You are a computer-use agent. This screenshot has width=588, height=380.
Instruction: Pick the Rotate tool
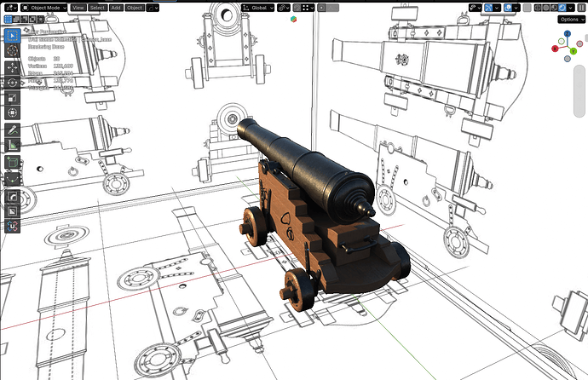pos(13,83)
